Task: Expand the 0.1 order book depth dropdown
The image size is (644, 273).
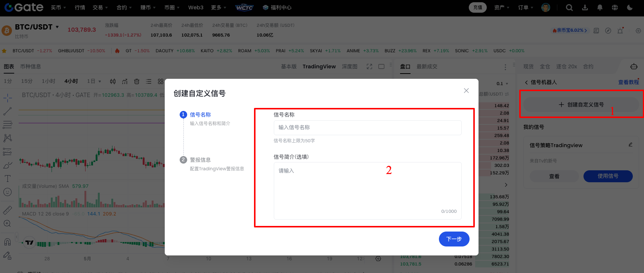Action: pos(502,84)
